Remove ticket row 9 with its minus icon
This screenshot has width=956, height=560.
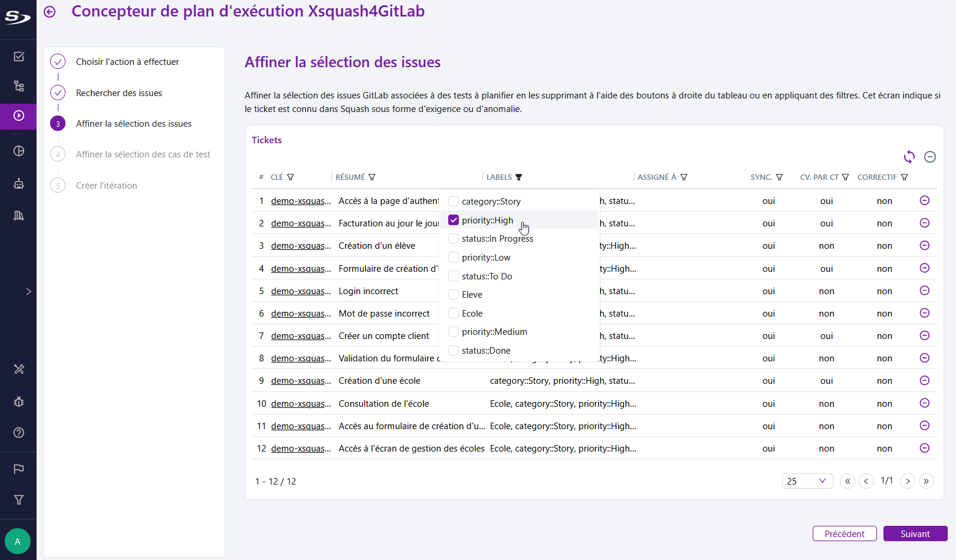click(924, 381)
